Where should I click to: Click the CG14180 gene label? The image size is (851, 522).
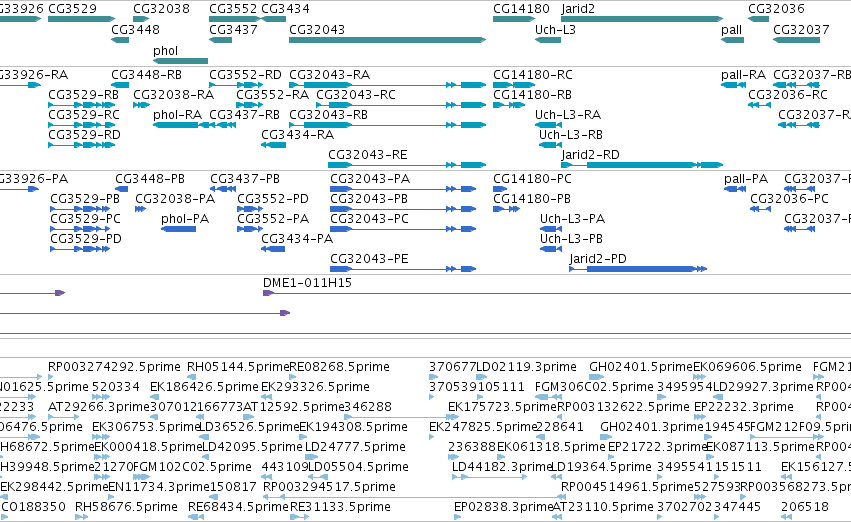(521, 9)
